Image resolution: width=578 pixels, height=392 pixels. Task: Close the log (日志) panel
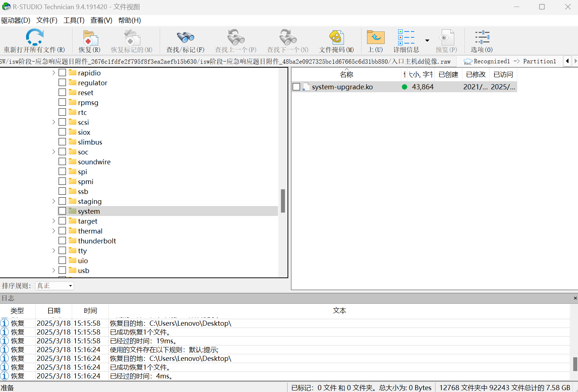pos(575,298)
